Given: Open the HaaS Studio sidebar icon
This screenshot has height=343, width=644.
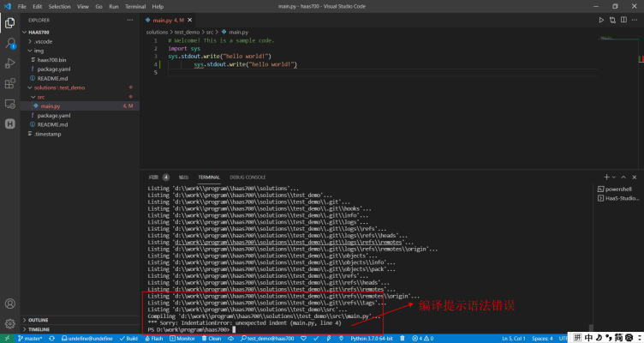Looking at the screenshot, I should (10, 123).
